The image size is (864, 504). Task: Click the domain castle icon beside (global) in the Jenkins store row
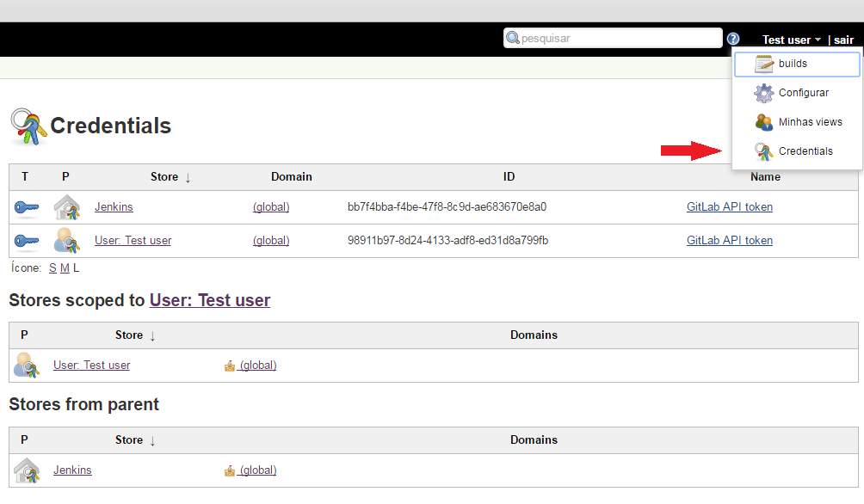[230, 470]
